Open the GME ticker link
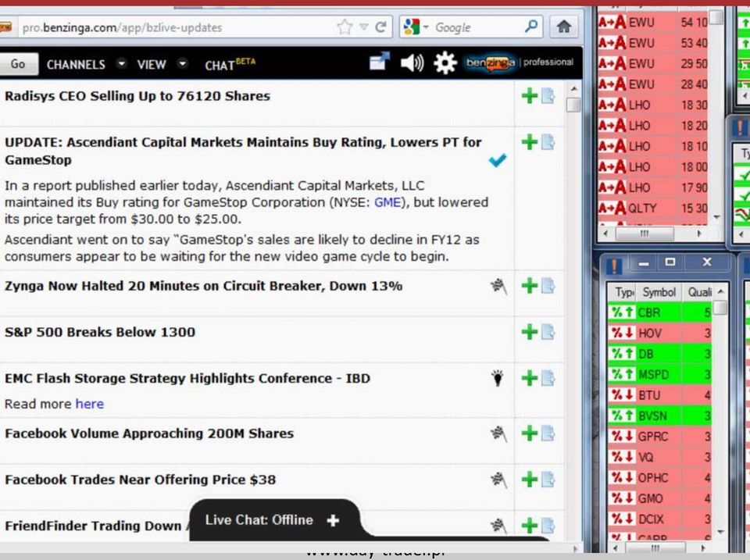This screenshot has width=750, height=560. (387, 202)
